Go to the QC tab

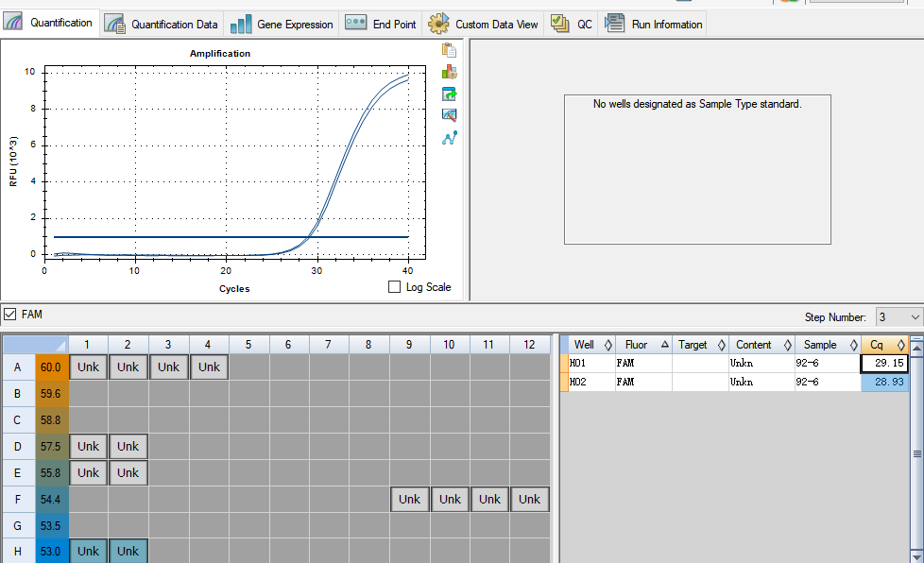click(571, 25)
